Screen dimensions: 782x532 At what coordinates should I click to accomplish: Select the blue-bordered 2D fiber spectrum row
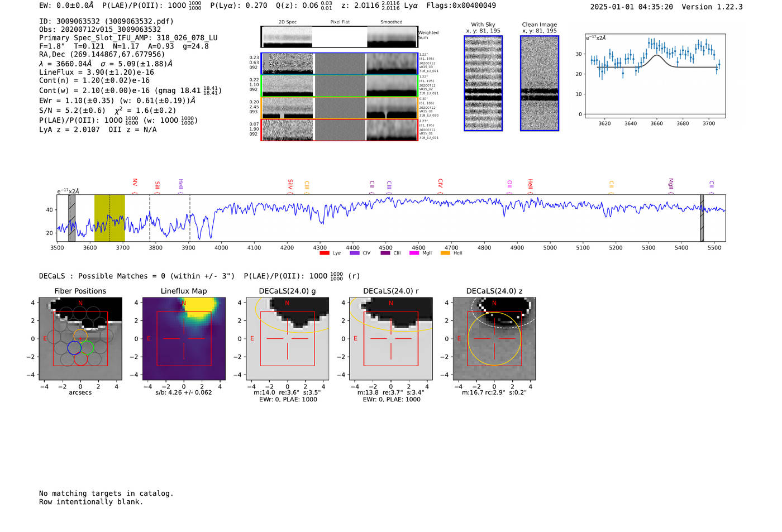click(x=339, y=64)
